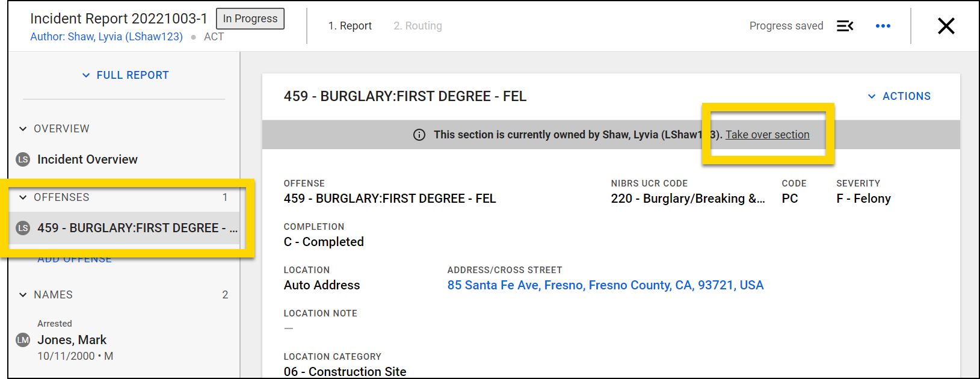Viewport: 980px width, 379px height.
Task: Click ADD OFFENSE in the sidebar
Action: click(x=75, y=258)
